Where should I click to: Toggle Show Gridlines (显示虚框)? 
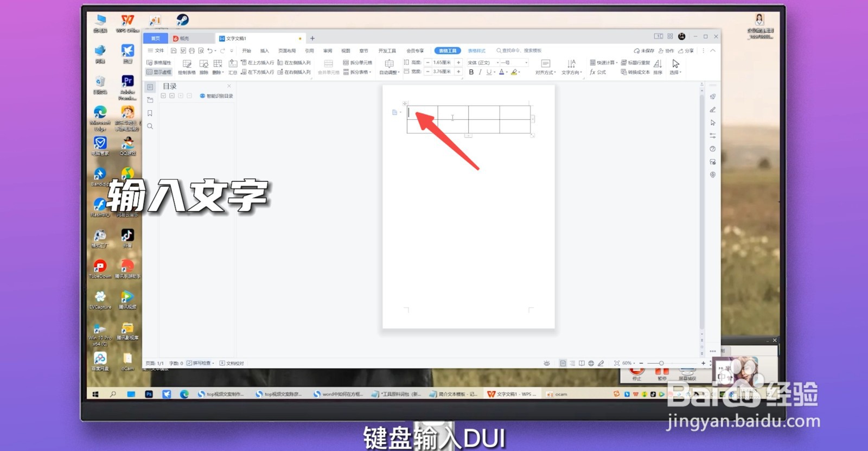click(159, 72)
